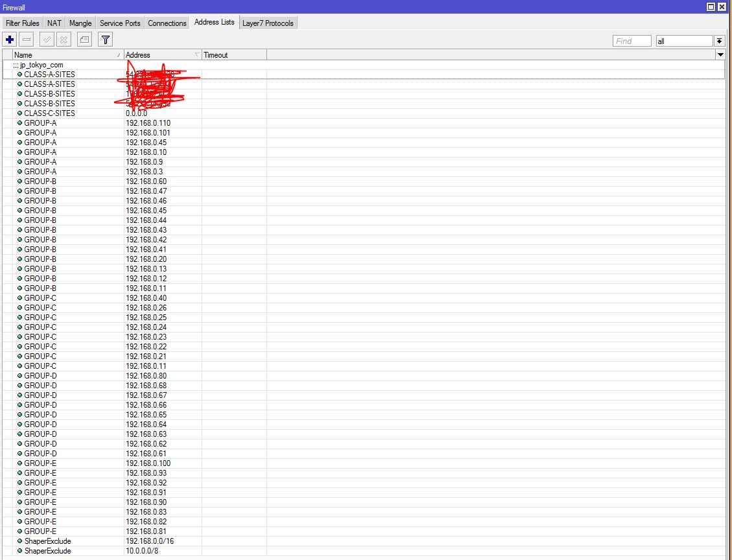Select the GROUP-B row 192.168.0.47

coord(364,191)
